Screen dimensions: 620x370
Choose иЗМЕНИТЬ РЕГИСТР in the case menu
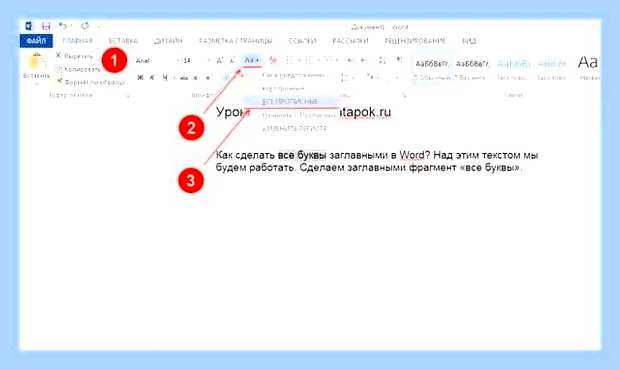click(x=295, y=129)
